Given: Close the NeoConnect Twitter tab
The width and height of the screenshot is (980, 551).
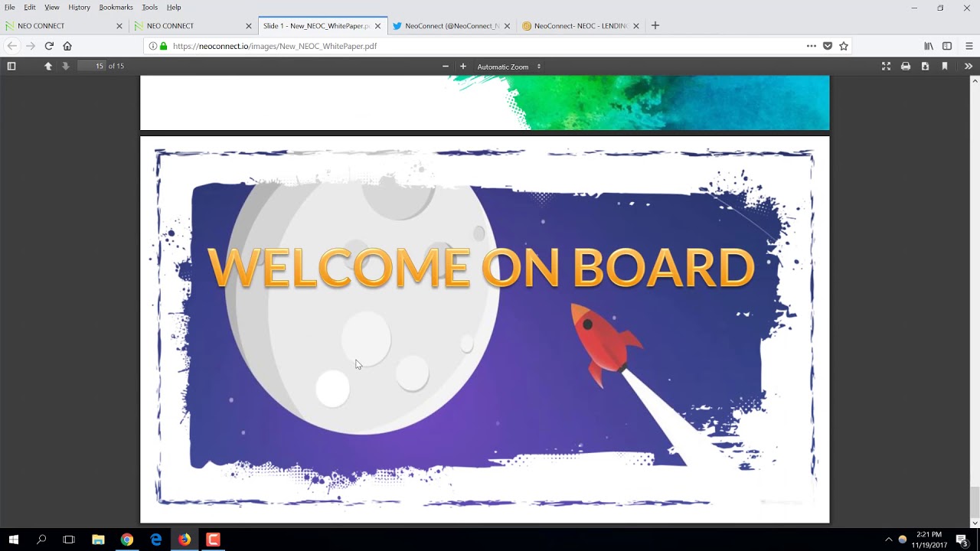Looking at the screenshot, I should pyautogui.click(x=507, y=26).
